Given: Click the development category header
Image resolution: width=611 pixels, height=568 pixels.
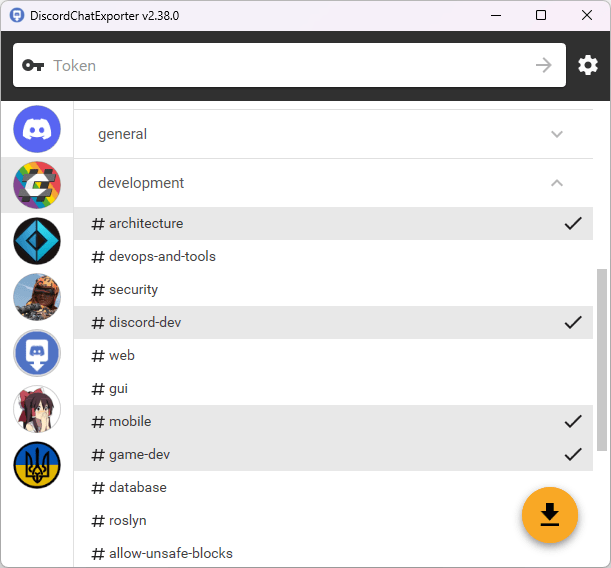Looking at the screenshot, I should pyautogui.click(x=141, y=183).
